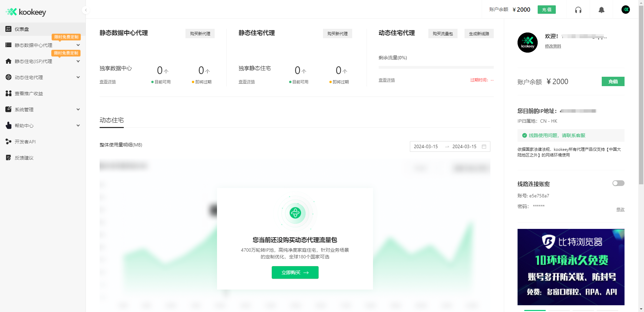Expand the 动态住宅代理 sidebar menu
644x312 pixels.
[78, 77]
